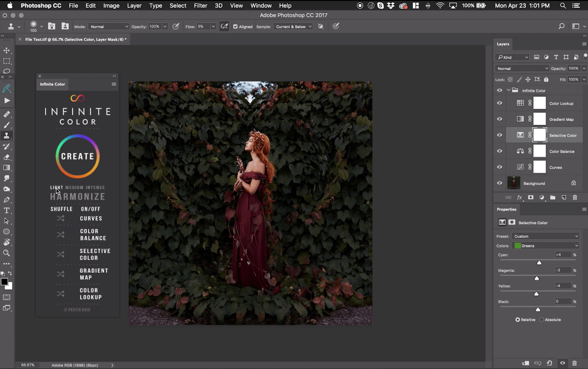Click the Create new layer icon
The width and height of the screenshot is (588, 369).
point(564,197)
